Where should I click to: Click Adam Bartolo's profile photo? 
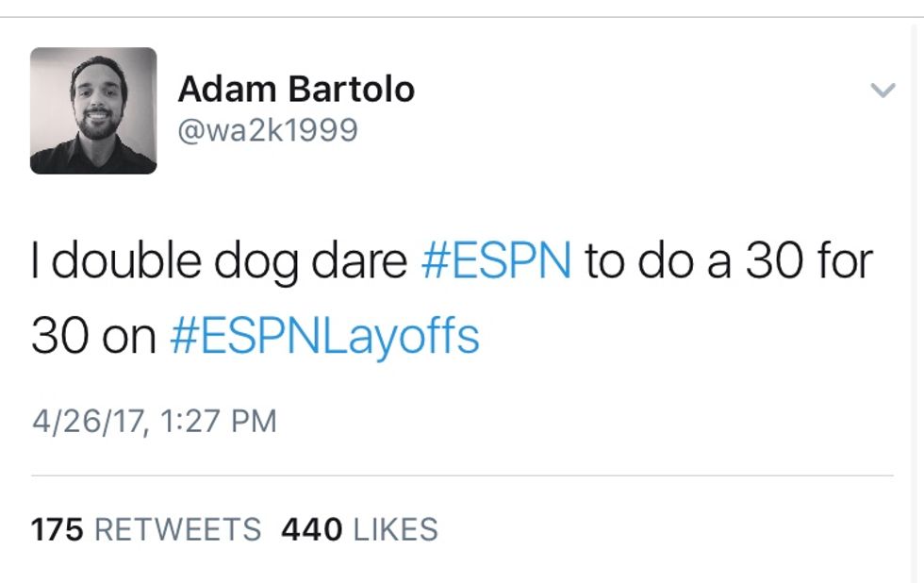click(x=93, y=110)
